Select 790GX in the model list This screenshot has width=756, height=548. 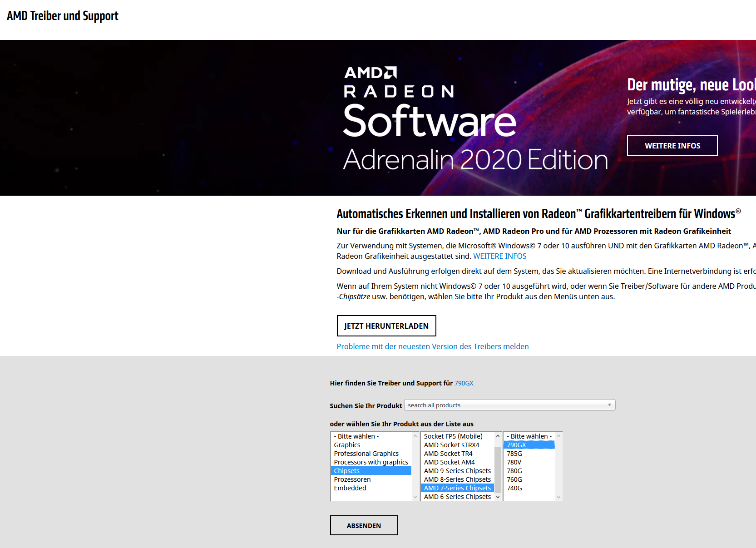tap(529, 445)
